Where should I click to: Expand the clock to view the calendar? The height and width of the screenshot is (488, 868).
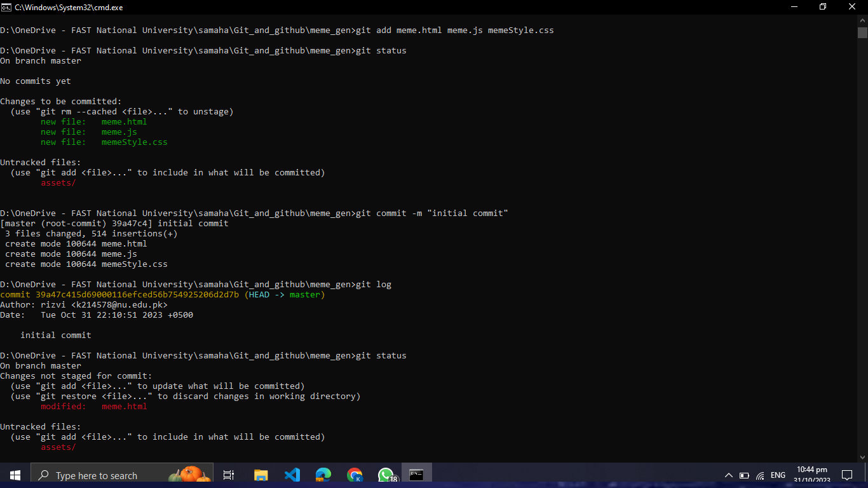click(x=812, y=473)
